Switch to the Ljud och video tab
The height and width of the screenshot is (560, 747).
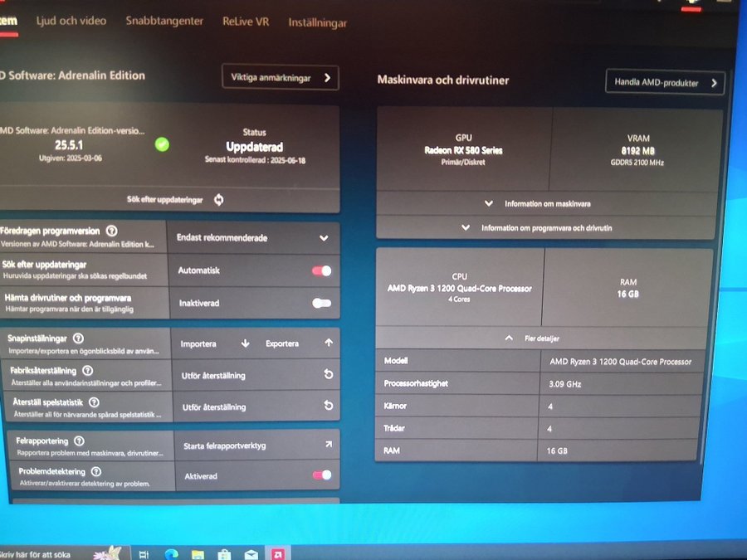point(71,21)
